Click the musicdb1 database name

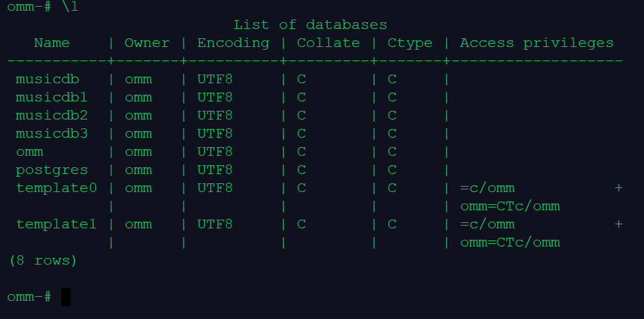52,97
